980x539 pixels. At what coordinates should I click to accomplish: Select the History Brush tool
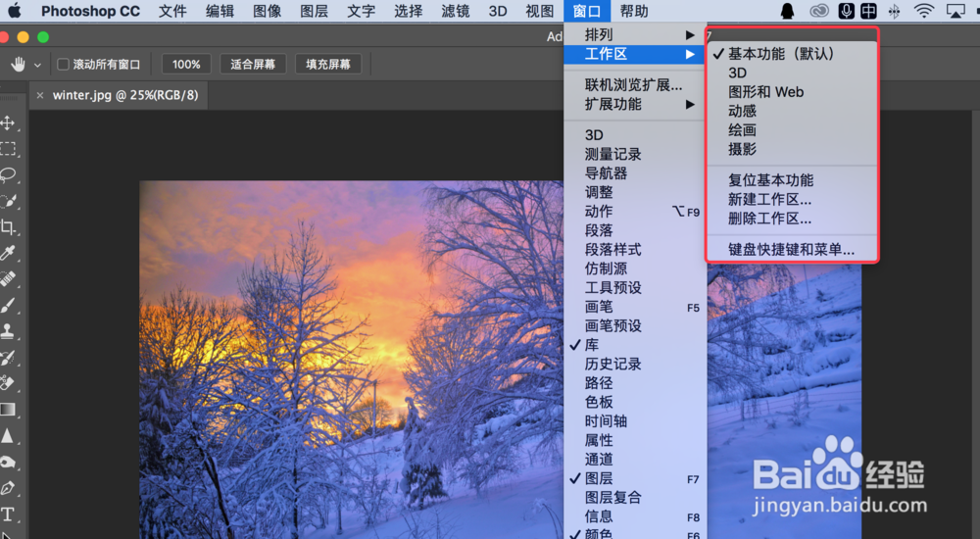(x=8, y=358)
